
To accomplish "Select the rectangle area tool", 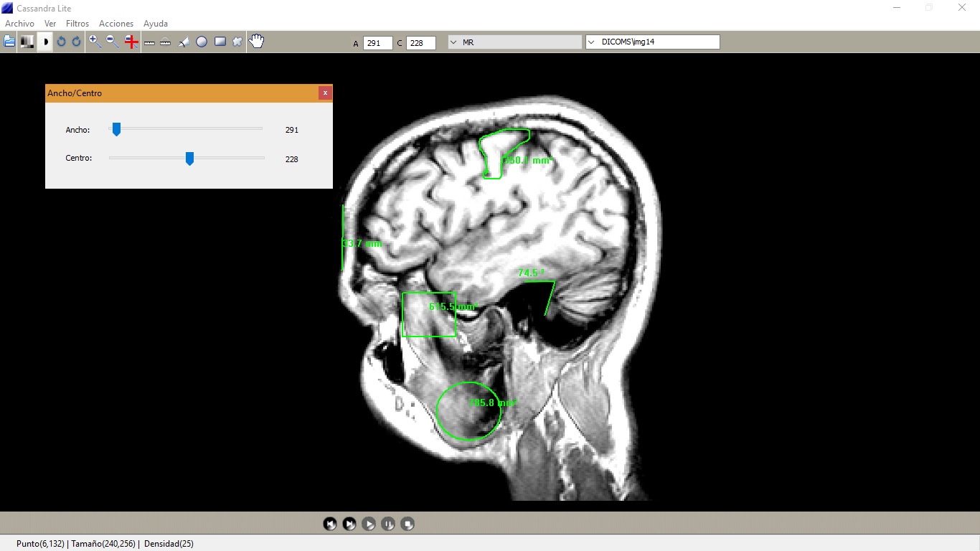I will (x=220, y=42).
